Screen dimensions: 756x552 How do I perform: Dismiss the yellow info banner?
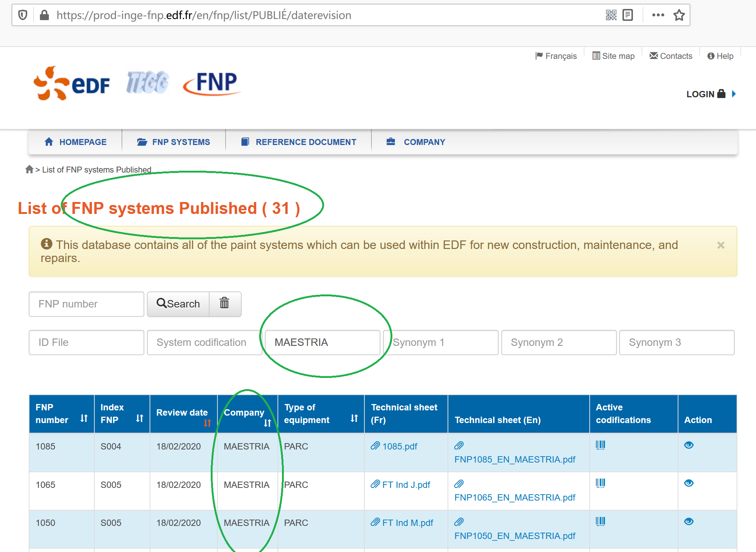point(721,245)
